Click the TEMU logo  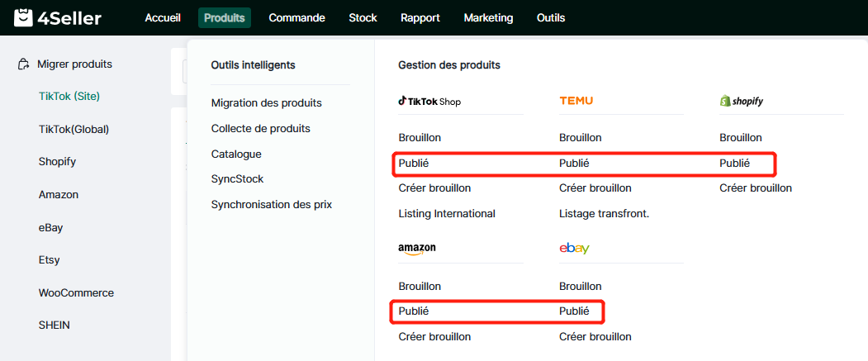(576, 101)
